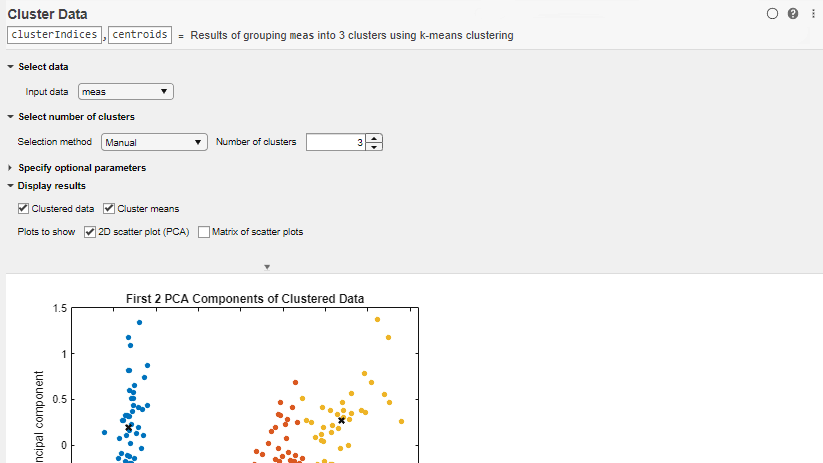Disable the 2D scatter plot (PCA) checkbox
The height and width of the screenshot is (463, 823).
(x=90, y=232)
